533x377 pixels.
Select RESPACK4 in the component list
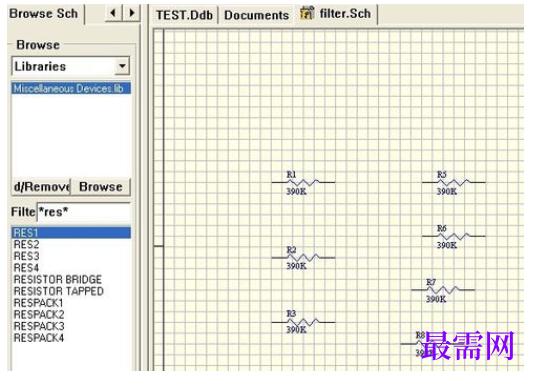pos(39,338)
